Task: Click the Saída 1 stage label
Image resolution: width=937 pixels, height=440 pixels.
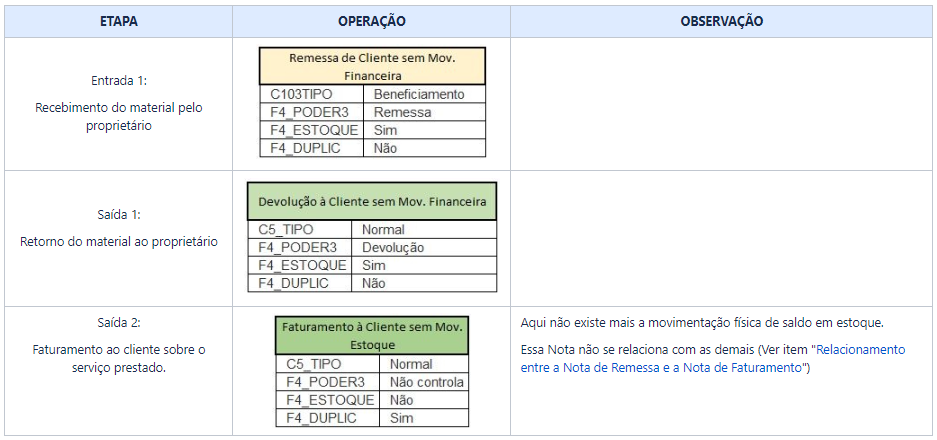Action: tap(118, 215)
